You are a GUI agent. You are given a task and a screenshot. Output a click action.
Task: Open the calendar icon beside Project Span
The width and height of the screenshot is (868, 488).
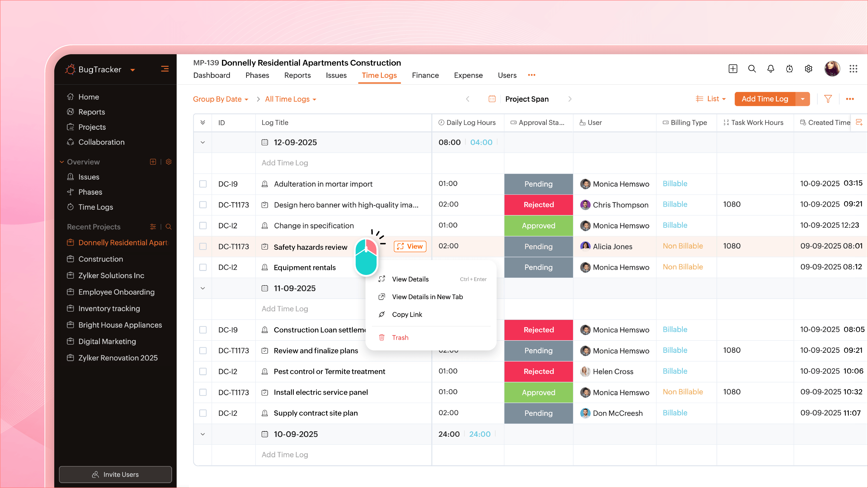(x=492, y=99)
